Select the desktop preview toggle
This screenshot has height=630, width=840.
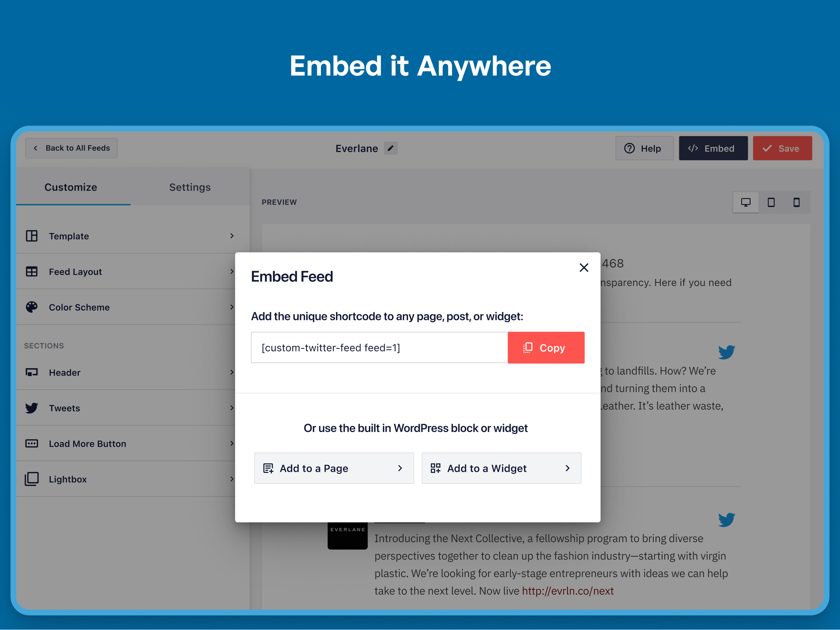tap(745, 203)
